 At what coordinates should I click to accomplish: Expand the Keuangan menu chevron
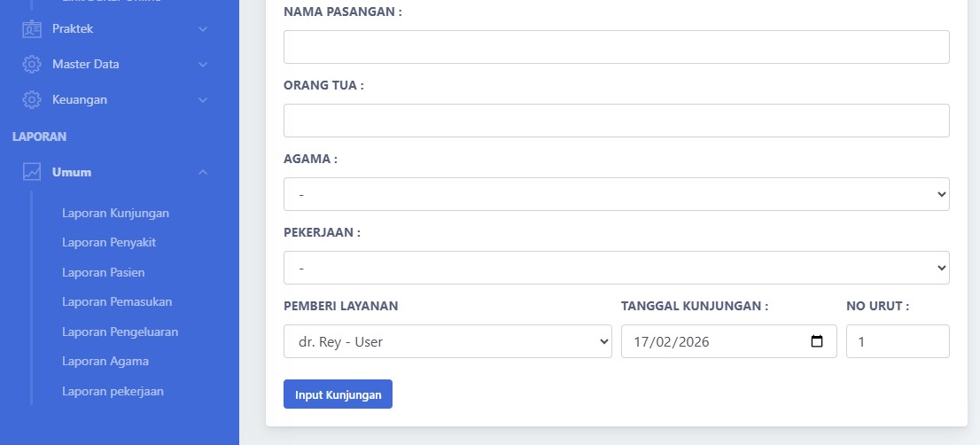[x=203, y=100]
